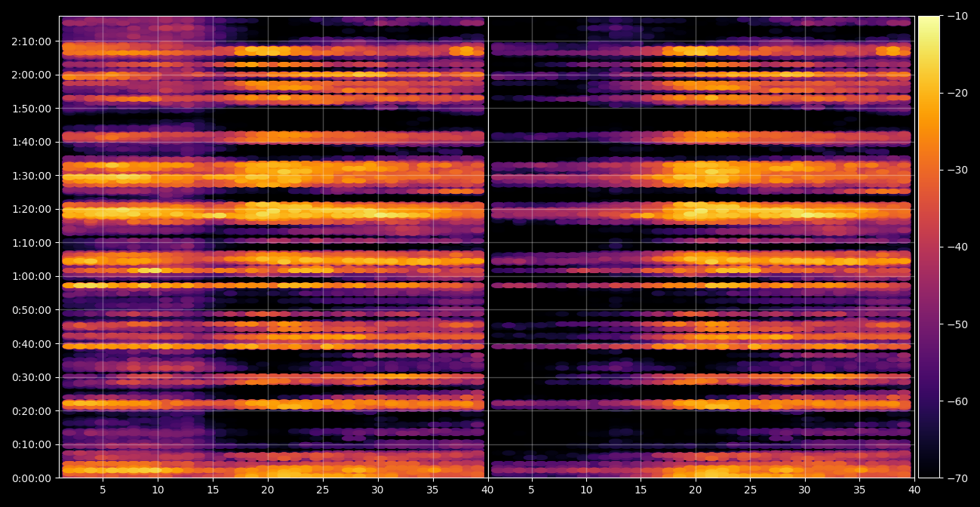Click x-axis label 10 of left heatmap

coord(158,490)
